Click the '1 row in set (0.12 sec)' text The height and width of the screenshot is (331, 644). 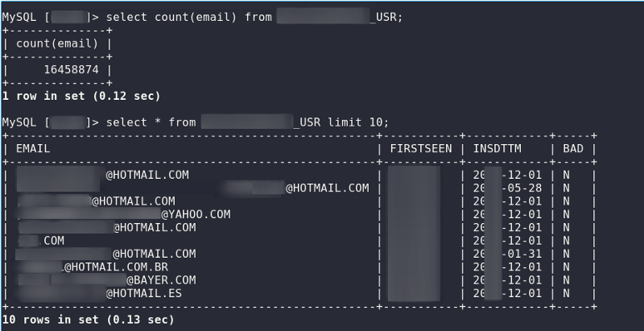(x=81, y=96)
